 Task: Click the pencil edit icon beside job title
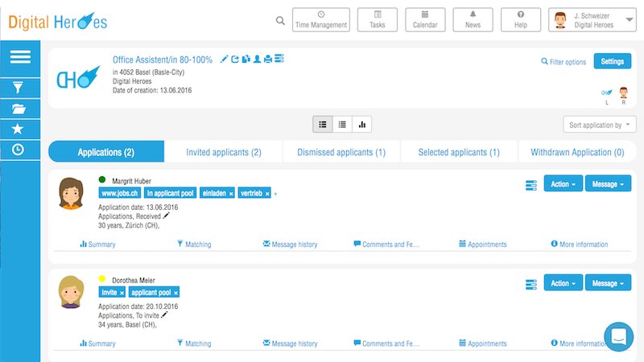[224, 60]
